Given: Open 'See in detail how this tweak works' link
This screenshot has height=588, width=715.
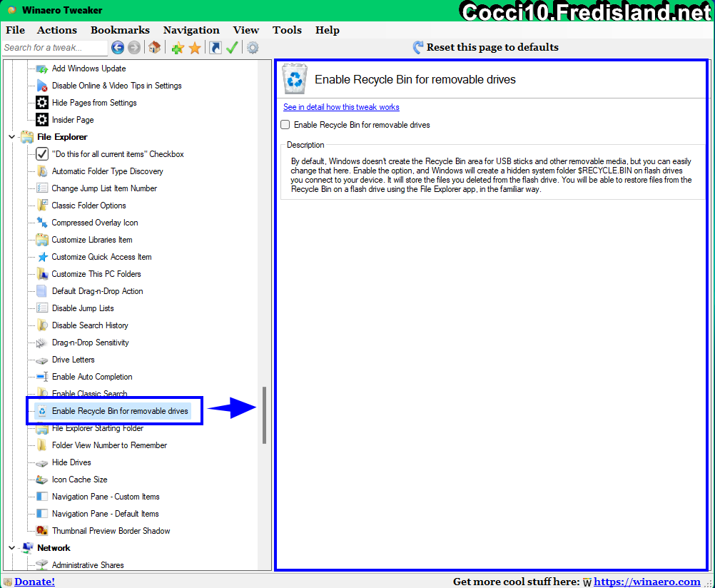Looking at the screenshot, I should [341, 107].
